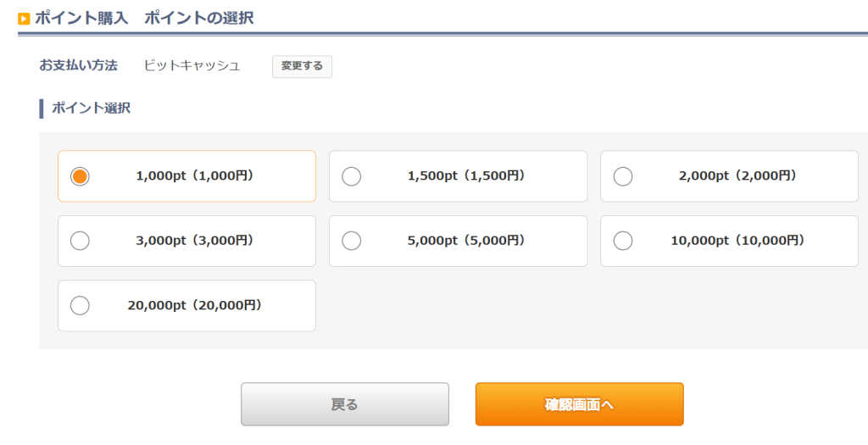868x445 pixels.
Task: Select the 3,000pt radio circle
Action: coord(80,241)
